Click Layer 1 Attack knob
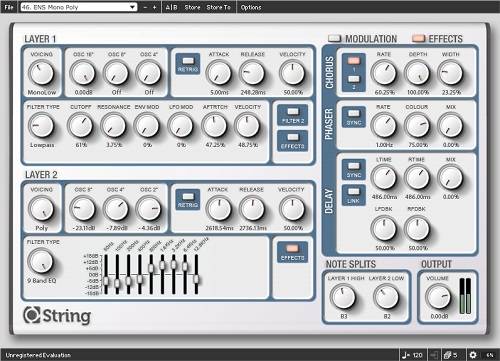500x361 pixels. pyautogui.click(x=219, y=73)
